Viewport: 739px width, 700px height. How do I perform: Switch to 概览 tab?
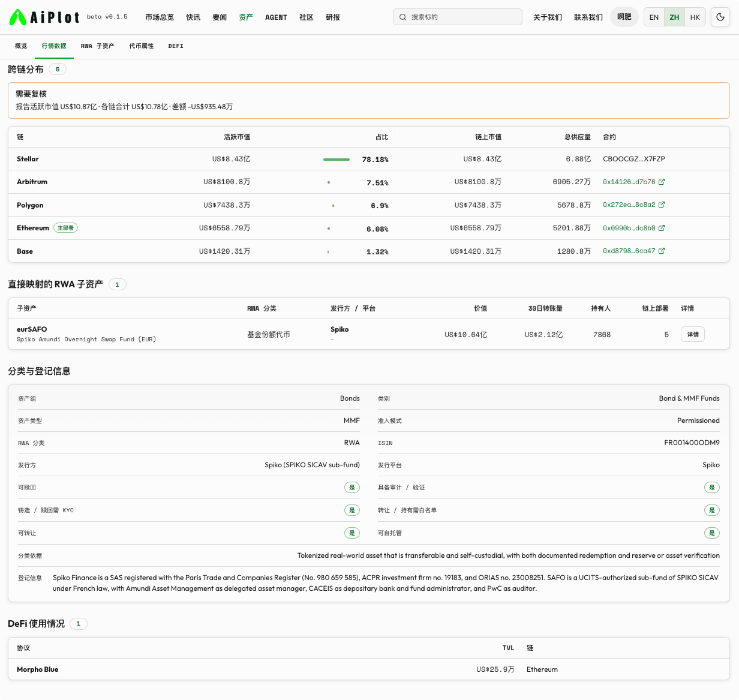click(x=21, y=46)
